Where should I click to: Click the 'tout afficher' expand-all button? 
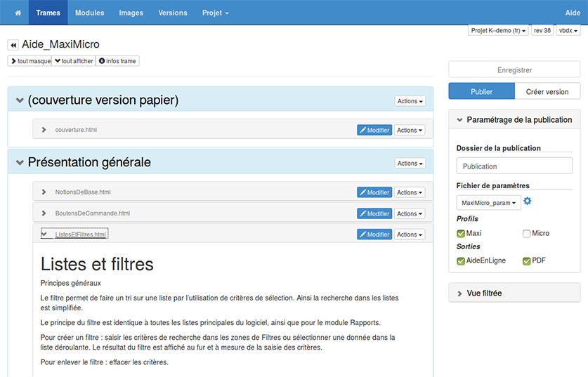click(x=74, y=61)
